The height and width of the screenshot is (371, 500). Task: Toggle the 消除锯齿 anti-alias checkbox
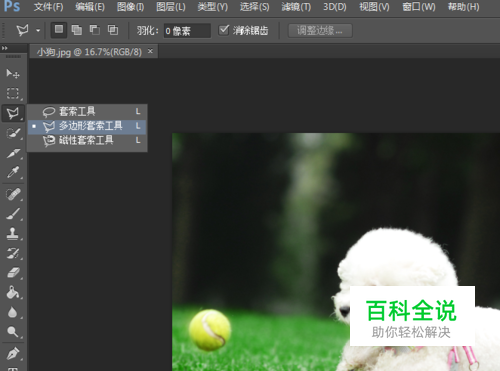coord(223,30)
